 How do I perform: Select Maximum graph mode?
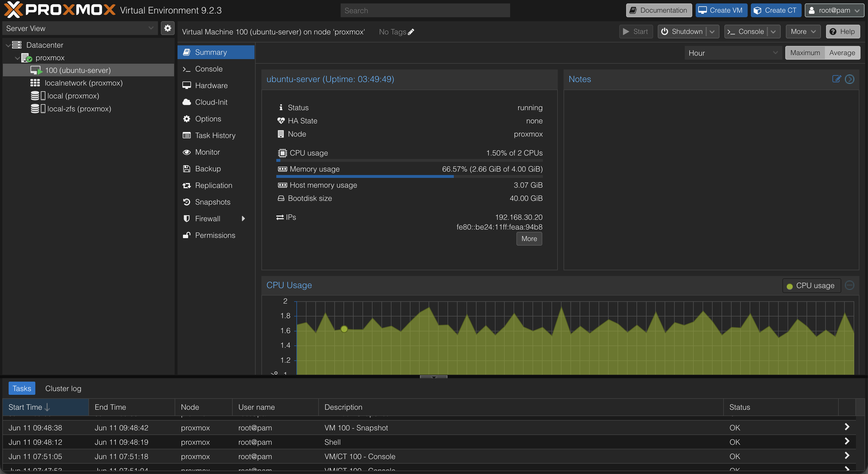[x=805, y=53]
